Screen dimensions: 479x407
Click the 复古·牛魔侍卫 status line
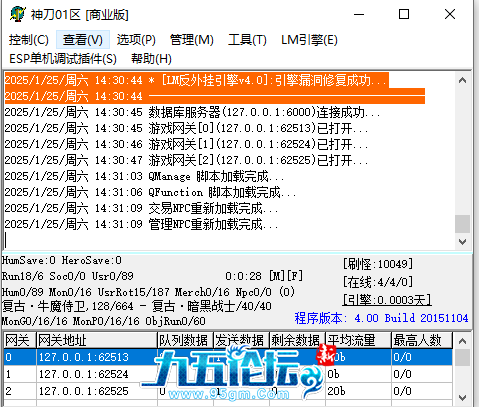pyautogui.click(x=137, y=306)
